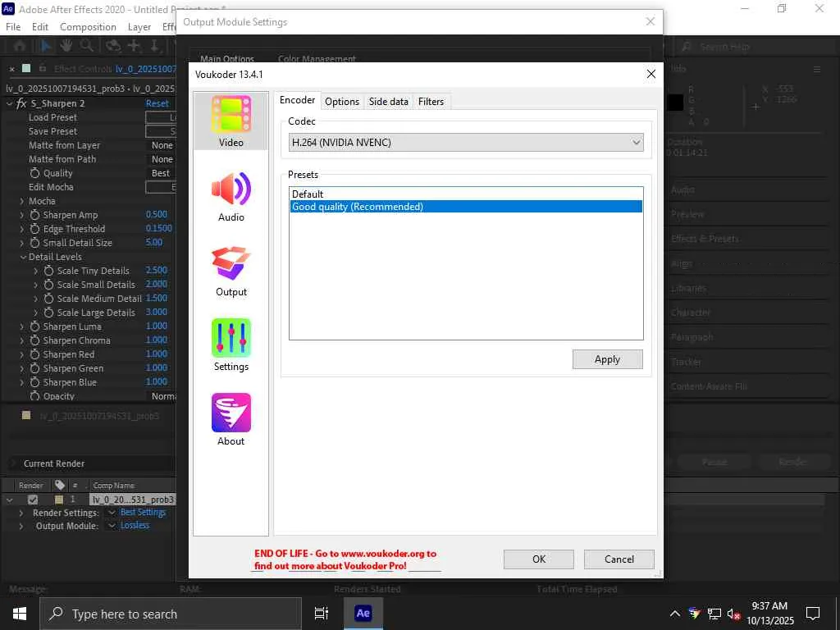The image size is (840, 630).
Task: Open Render Settings preset dropdown arrow
Action: point(112,513)
